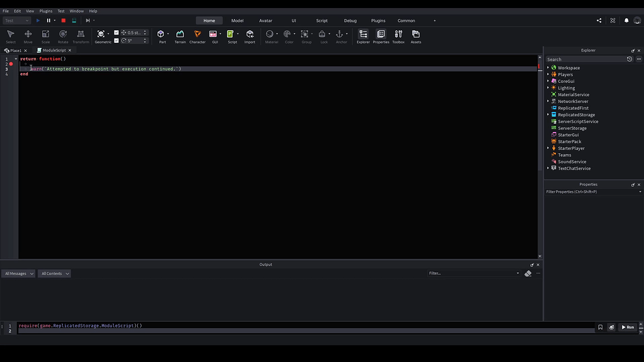644x362 pixels.
Task: Open the Assets manager
Action: tap(416, 36)
